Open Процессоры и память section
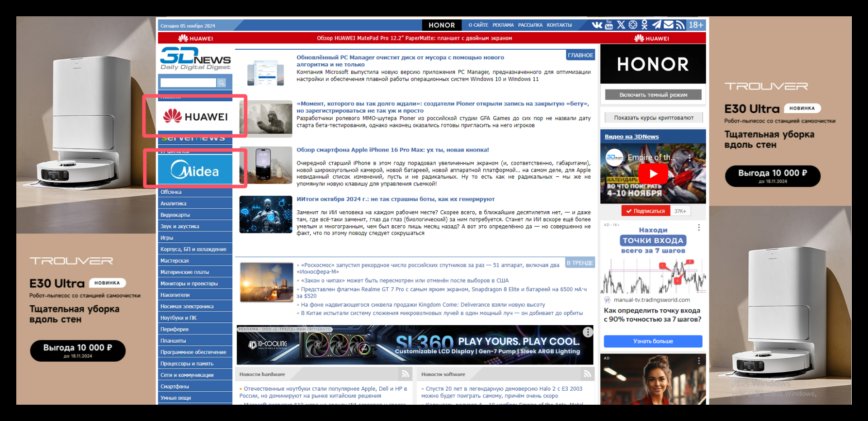 [195, 364]
